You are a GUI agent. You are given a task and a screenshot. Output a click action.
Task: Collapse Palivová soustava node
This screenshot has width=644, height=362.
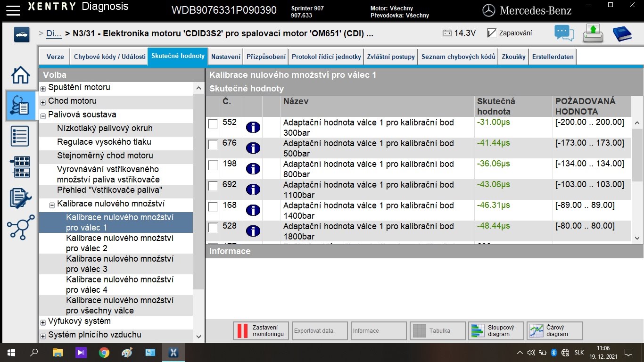point(43,116)
